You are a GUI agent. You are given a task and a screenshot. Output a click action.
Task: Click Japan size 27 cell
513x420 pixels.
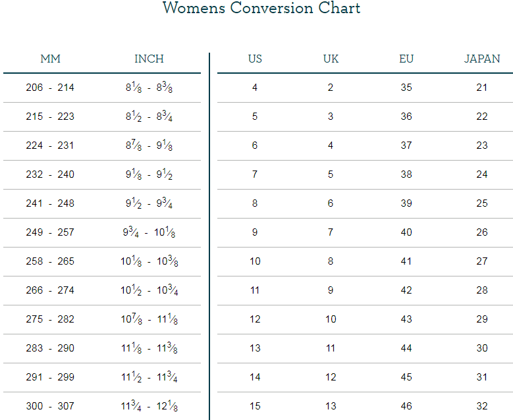coord(482,261)
